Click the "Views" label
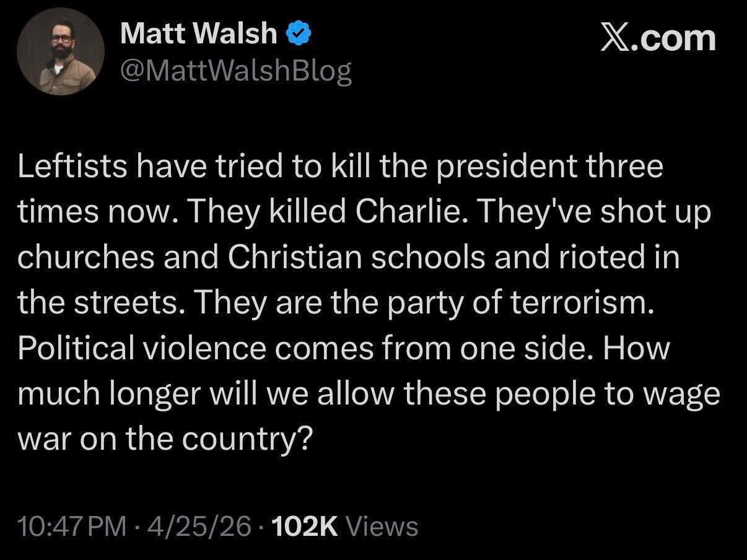The height and width of the screenshot is (560, 747). tap(381, 527)
